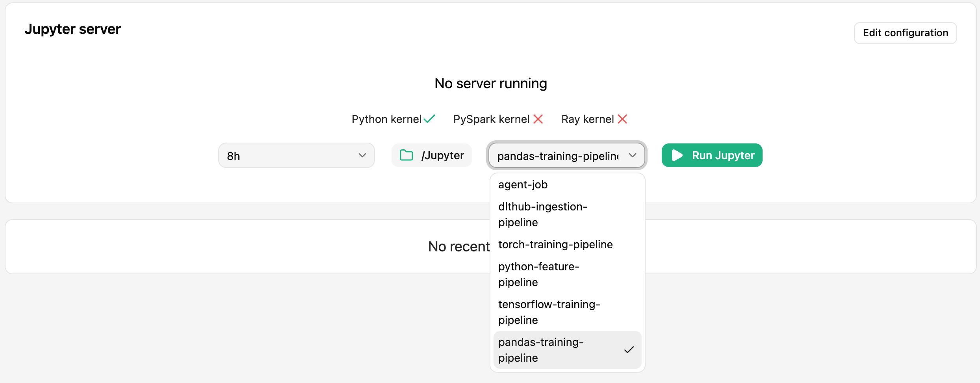Click the red X next to PySpark kernel
The width and height of the screenshot is (980, 383).
[538, 119]
